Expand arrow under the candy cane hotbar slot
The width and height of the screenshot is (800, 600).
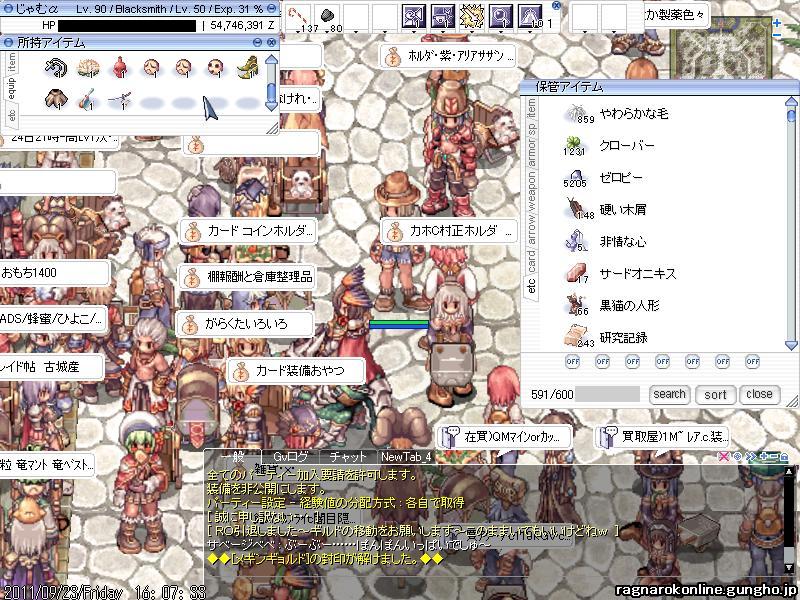pyautogui.click(x=297, y=32)
